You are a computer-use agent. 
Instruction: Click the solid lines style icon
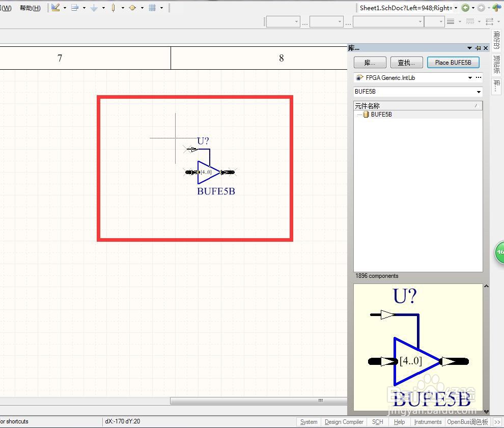(451, 21)
